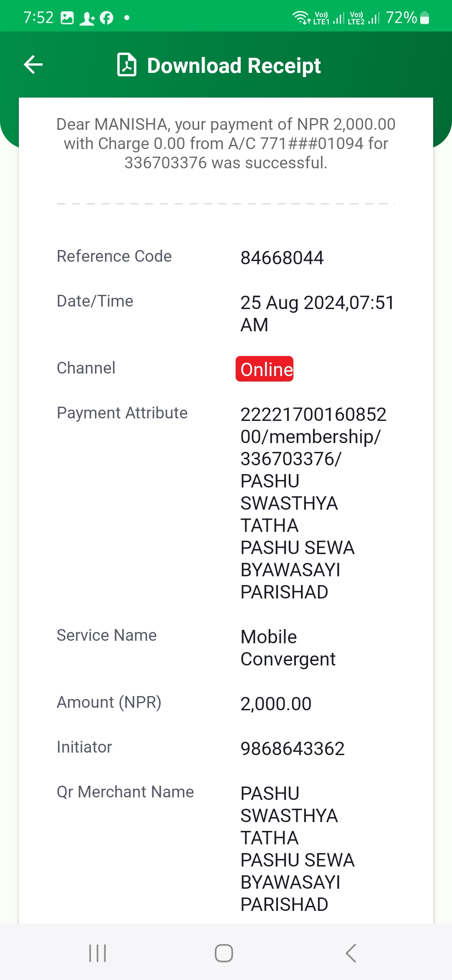
Task: Tap the Wi-Fi status icon
Action: point(301,18)
